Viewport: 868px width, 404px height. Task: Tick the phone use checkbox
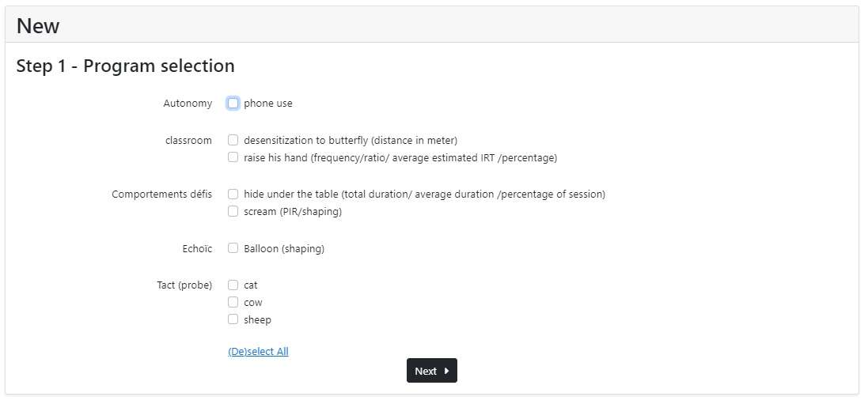233,103
